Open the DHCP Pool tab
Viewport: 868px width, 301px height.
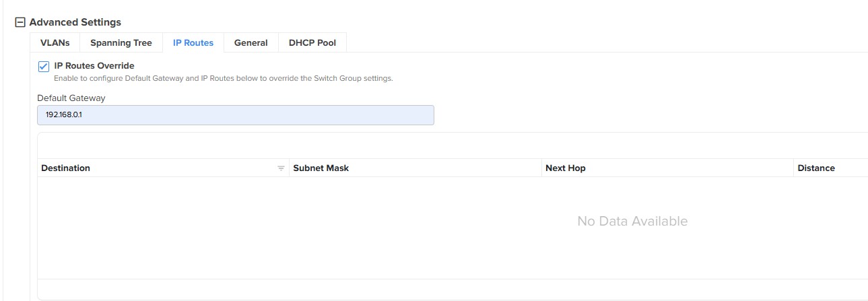(312, 42)
